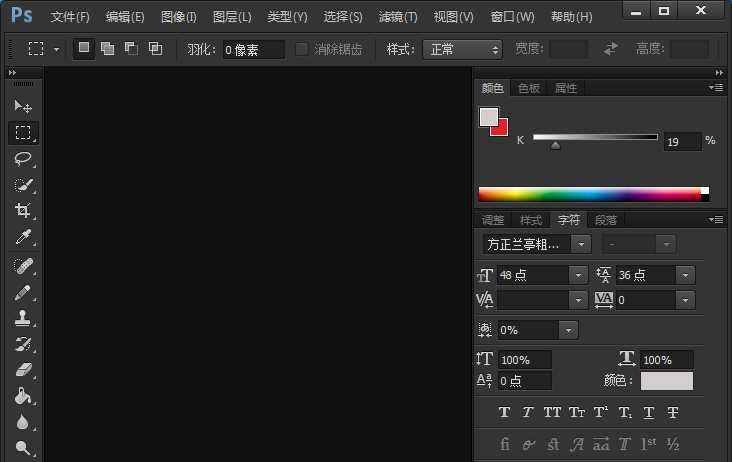Select the History Brush tool
This screenshot has width=732, height=462.
pyautogui.click(x=22, y=344)
